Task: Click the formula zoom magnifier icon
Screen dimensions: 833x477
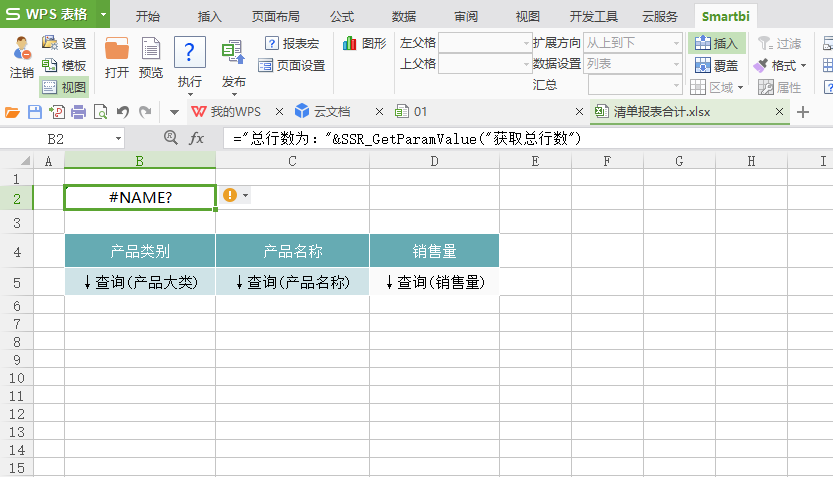Action: click(171, 138)
